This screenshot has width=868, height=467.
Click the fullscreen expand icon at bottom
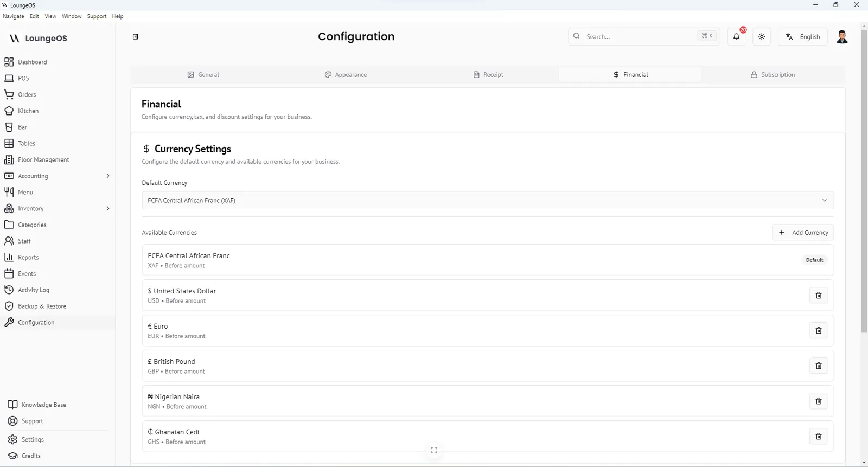434,451
